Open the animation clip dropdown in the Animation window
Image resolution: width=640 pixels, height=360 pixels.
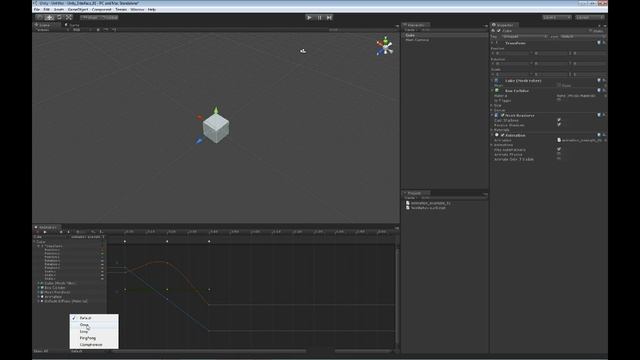coord(88,237)
